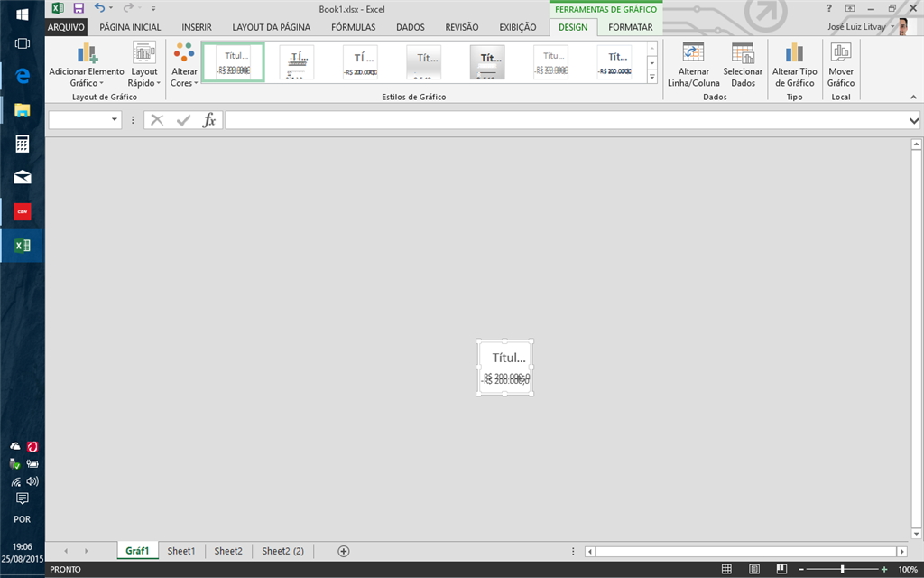Launch Microsoft Edge from taskbar

point(23,76)
